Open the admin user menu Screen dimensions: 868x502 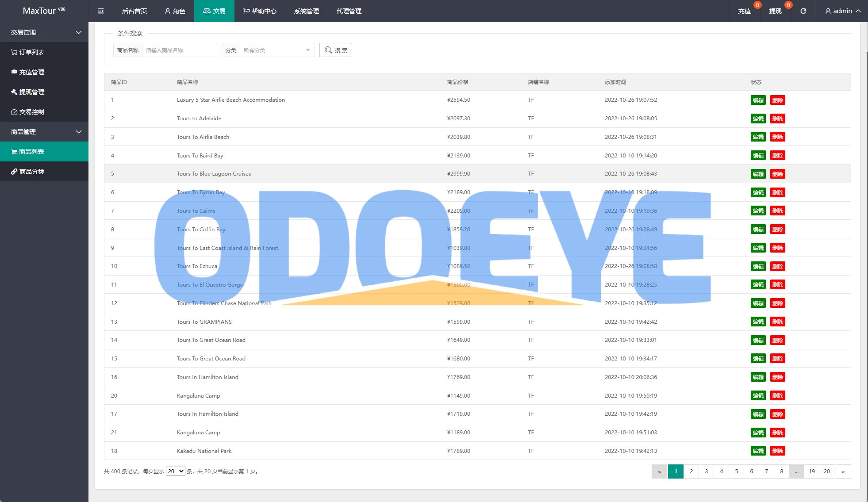[x=843, y=11]
